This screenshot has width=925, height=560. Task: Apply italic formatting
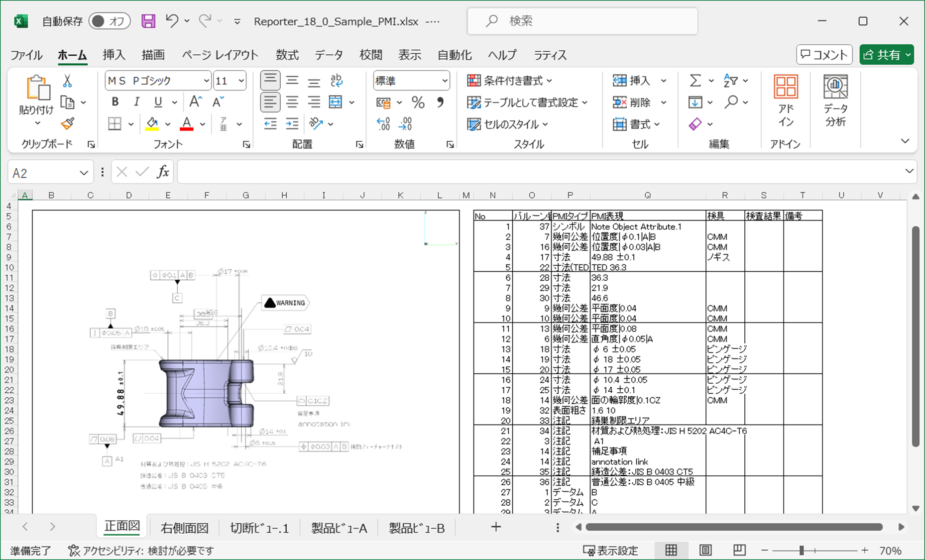[136, 102]
